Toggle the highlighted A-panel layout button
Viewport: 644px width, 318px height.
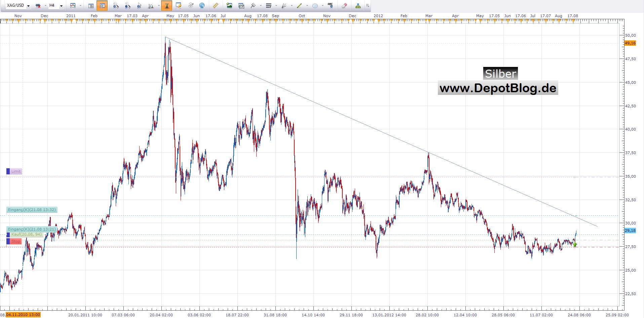(x=102, y=6)
